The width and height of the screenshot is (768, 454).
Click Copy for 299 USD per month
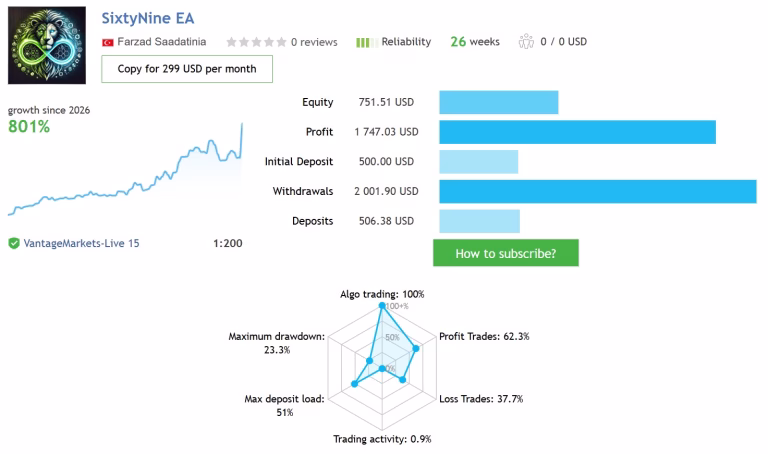point(187,69)
